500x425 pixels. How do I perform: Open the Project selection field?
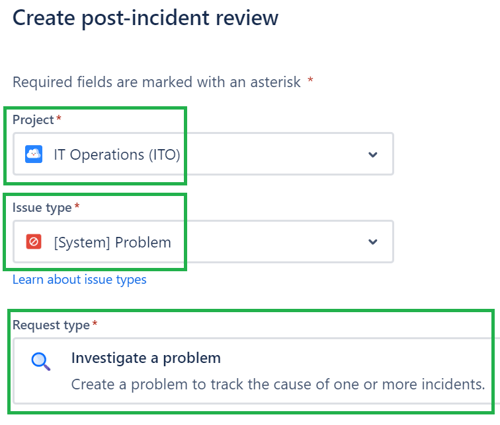[203, 154]
